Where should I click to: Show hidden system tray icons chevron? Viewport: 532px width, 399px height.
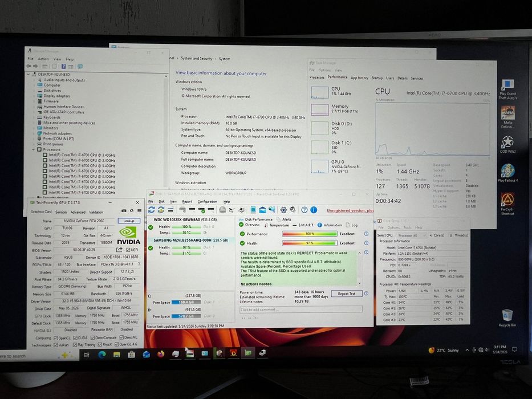[x=467, y=350]
